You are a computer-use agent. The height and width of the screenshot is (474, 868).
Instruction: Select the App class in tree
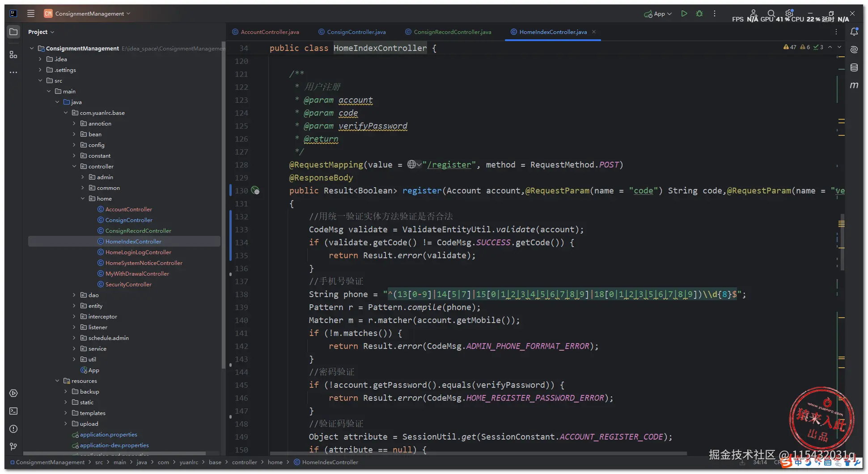90,370
